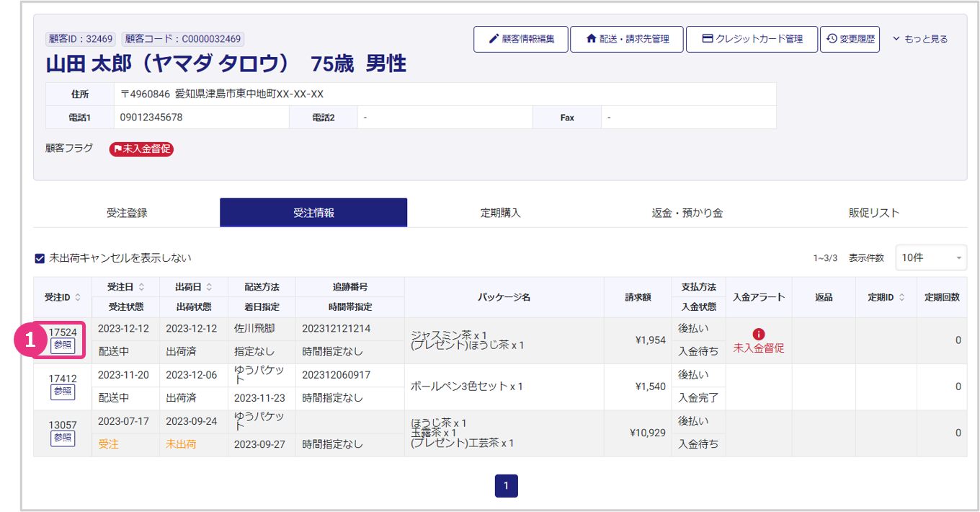Go to page 1 in pagination
This screenshot has width=980, height=512.
point(506,486)
